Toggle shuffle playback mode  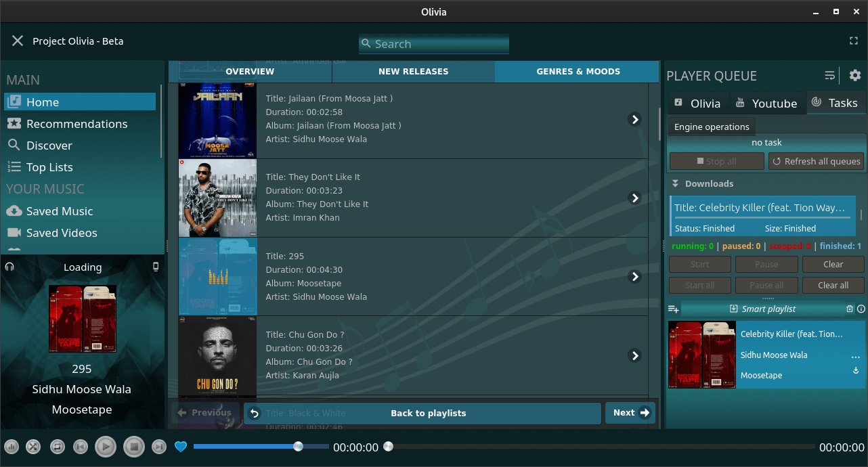coord(33,447)
